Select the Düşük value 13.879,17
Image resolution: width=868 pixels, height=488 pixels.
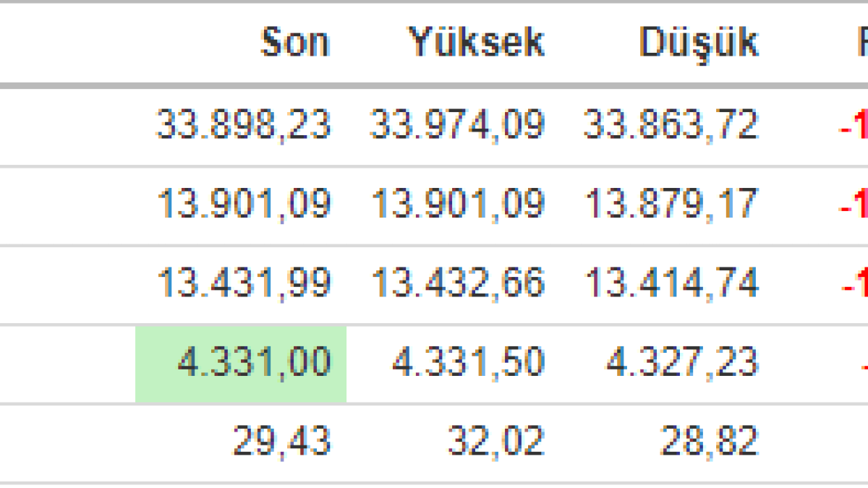pos(671,204)
